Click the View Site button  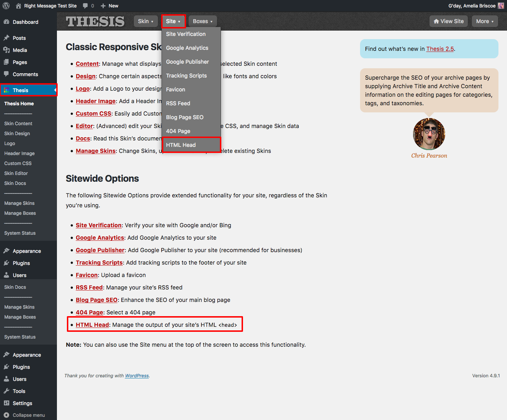(x=449, y=21)
